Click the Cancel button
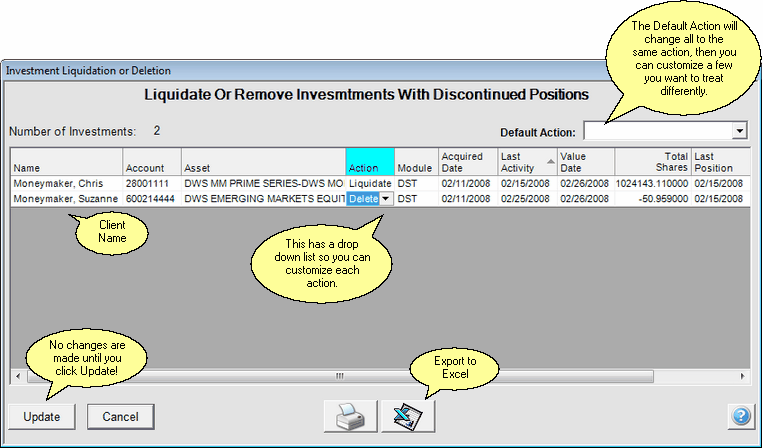Screen dimensions: 763x448 point(121,417)
